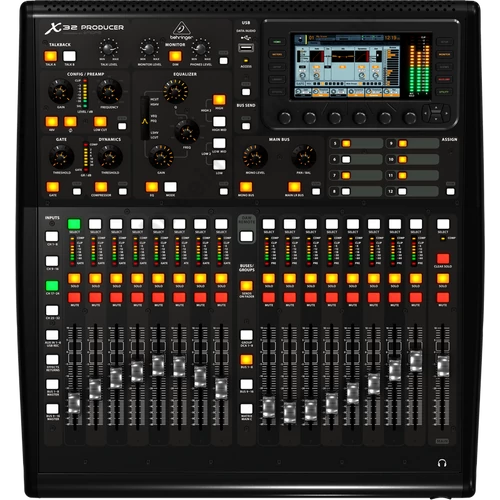The width and height of the screenshot is (500, 500).
Task: Click the Phones Level knob
Action: click(x=201, y=48)
